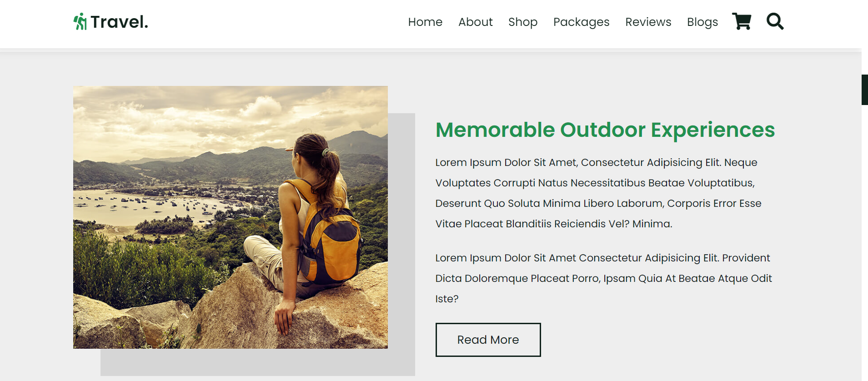Click the "Memorable Outdoor Experiences" heading
The width and height of the screenshot is (868, 381).
pyautogui.click(x=605, y=130)
